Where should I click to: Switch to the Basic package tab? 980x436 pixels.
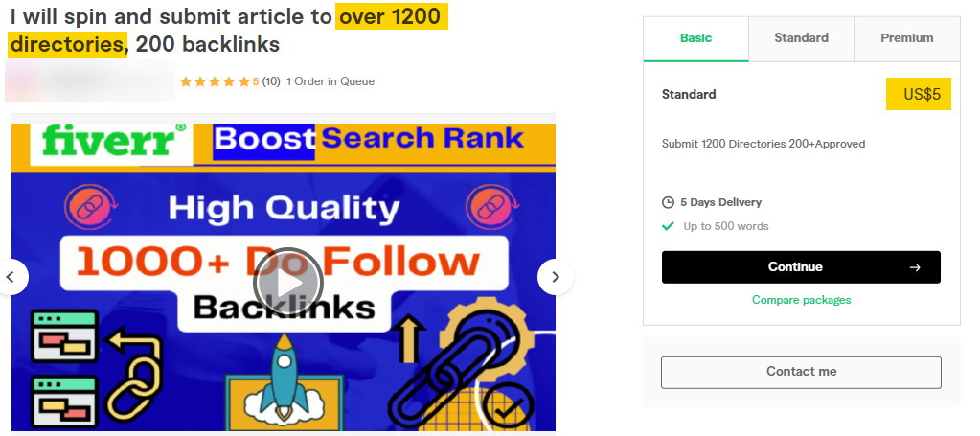click(x=695, y=38)
